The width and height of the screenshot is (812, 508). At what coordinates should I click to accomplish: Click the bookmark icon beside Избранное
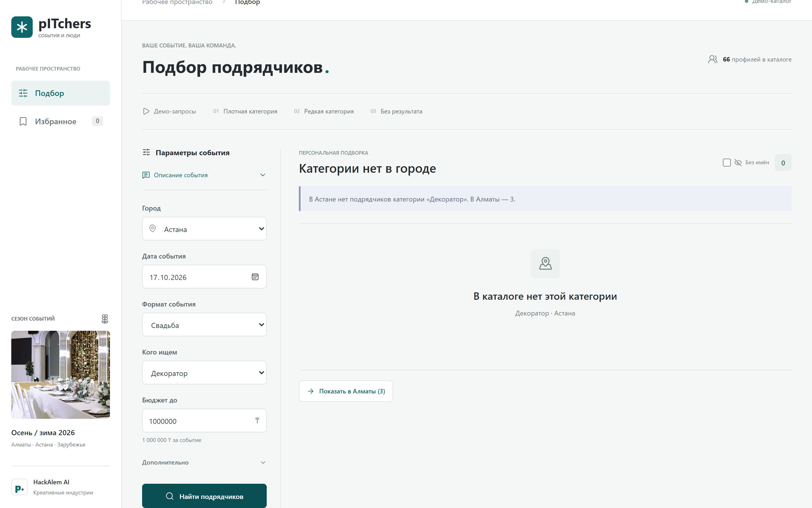click(23, 121)
